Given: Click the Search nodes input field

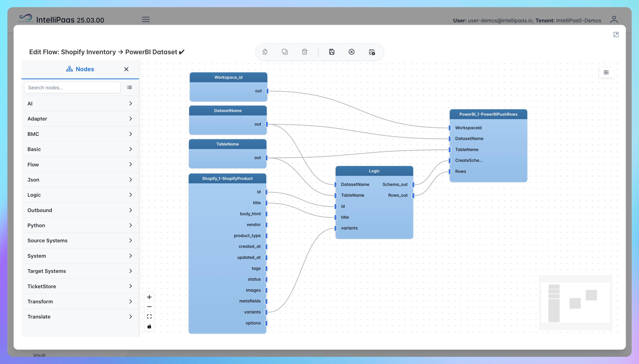Looking at the screenshot, I should click(x=72, y=88).
